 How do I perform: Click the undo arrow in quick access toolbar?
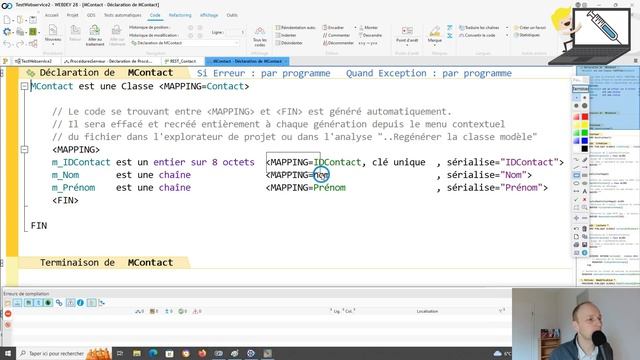tap(7, 44)
